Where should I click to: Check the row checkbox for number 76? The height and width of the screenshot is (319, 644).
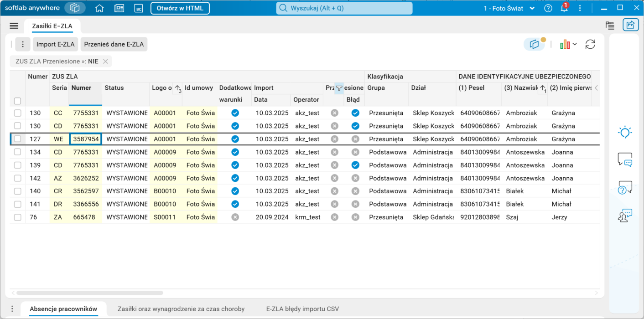click(17, 217)
